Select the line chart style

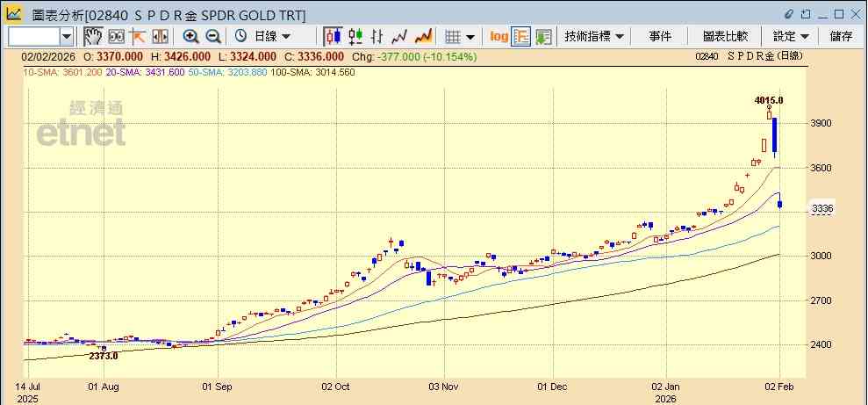coord(399,37)
